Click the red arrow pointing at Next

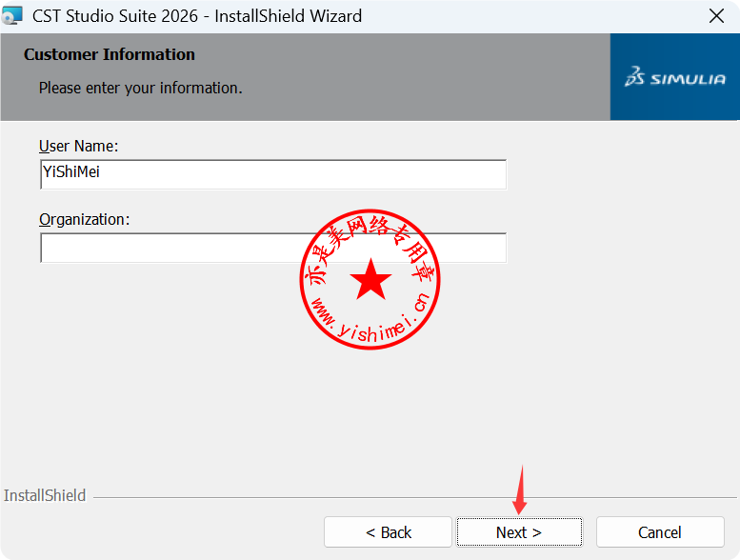coord(520,491)
